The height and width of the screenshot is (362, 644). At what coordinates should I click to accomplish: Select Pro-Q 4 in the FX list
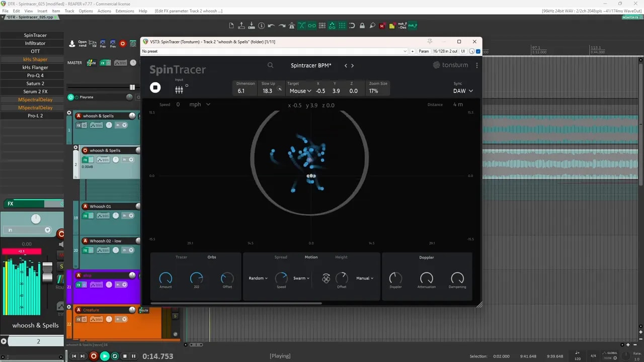tap(35, 75)
